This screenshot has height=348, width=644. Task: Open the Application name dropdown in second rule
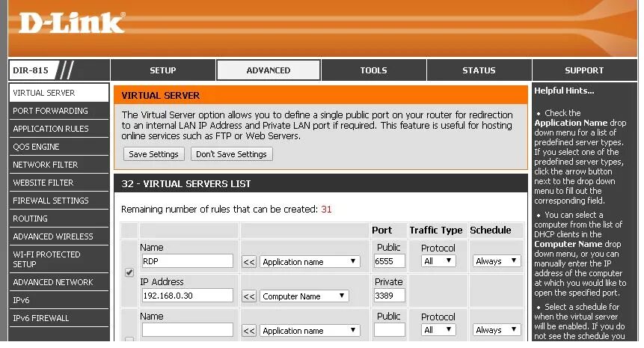[310, 331]
